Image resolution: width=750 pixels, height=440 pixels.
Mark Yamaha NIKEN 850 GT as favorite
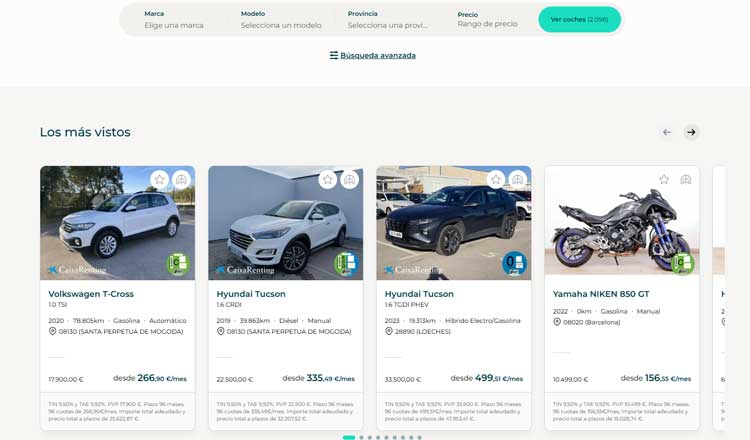[664, 180]
